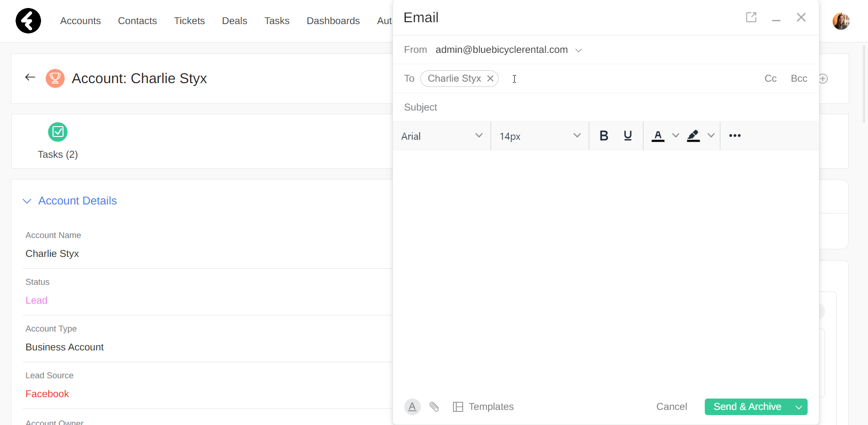
Task: Collapse the Account Details section
Action: coord(27,201)
